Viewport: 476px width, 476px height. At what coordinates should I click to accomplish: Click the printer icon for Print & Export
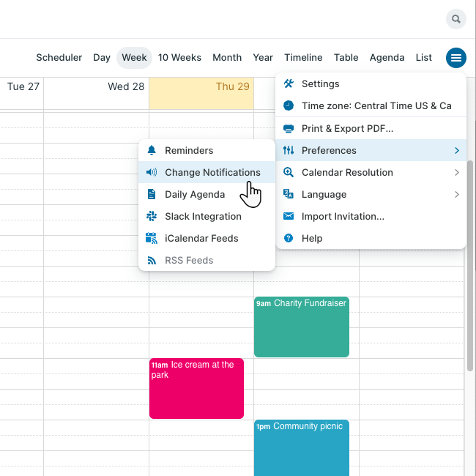click(289, 128)
